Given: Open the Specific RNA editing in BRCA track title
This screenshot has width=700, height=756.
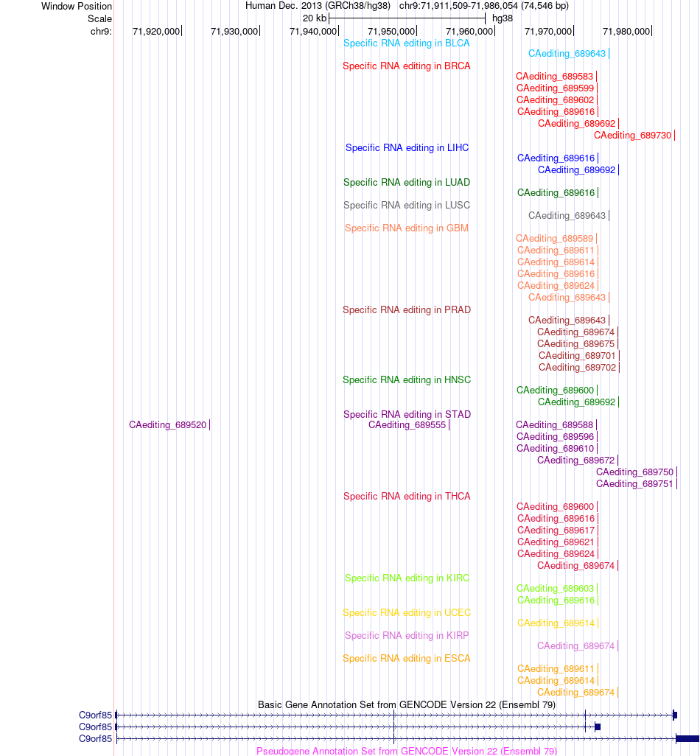Looking at the screenshot, I should pyautogui.click(x=407, y=66).
